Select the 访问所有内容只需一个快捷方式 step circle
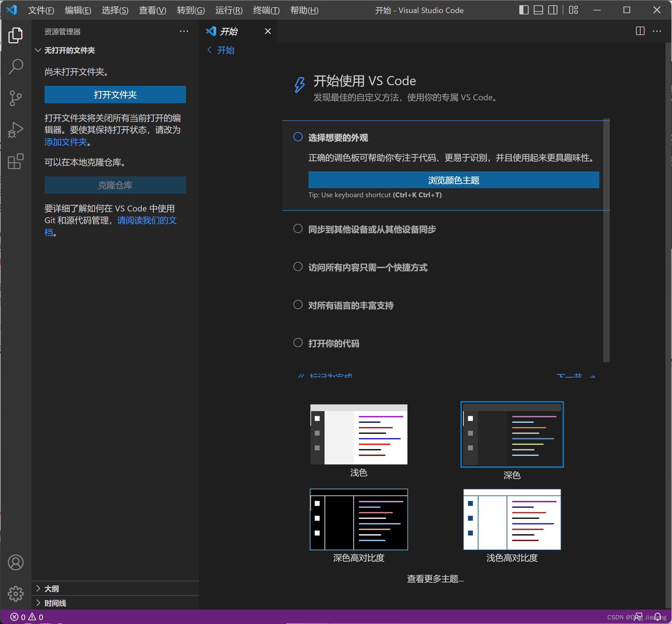Image resolution: width=672 pixels, height=624 pixels. tap(298, 267)
